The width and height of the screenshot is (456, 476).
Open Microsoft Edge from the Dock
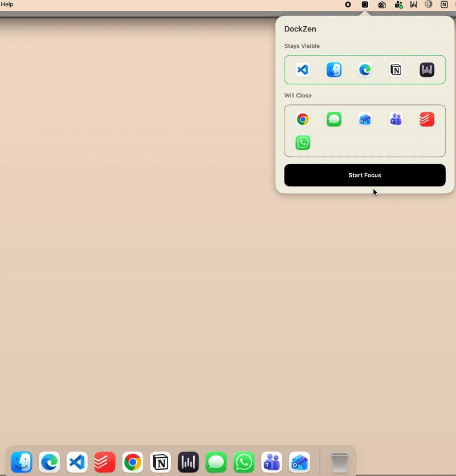pos(49,462)
